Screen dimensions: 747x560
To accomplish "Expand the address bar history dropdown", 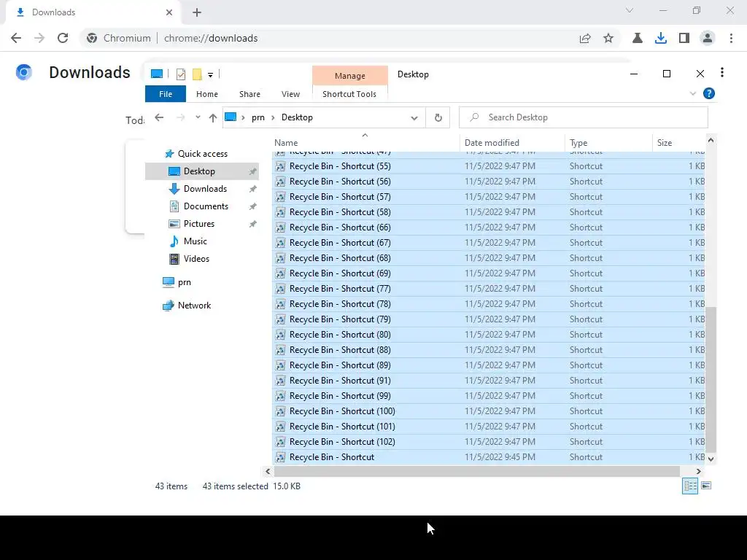I will click(414, 117).
